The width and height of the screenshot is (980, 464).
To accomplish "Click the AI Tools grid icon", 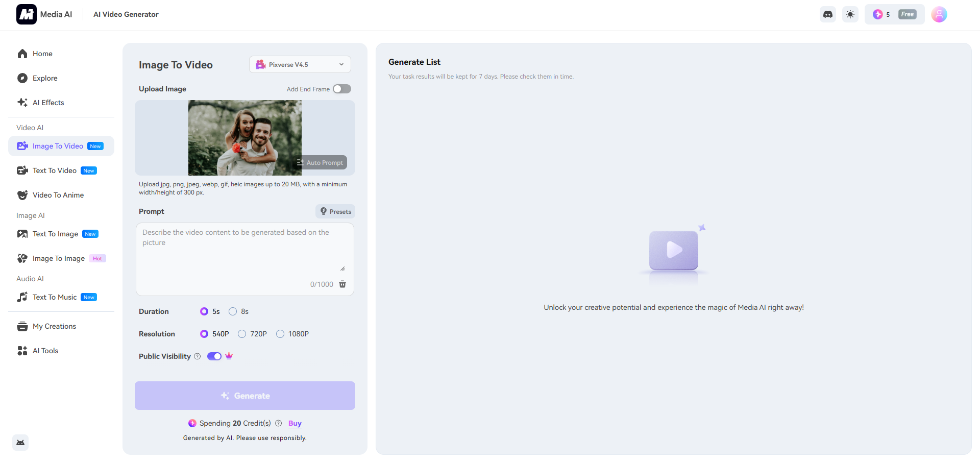I will 22,351.
